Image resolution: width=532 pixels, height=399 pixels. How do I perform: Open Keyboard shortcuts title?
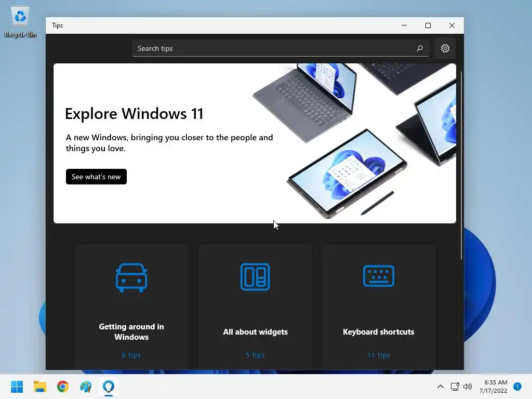click(378, 331)
